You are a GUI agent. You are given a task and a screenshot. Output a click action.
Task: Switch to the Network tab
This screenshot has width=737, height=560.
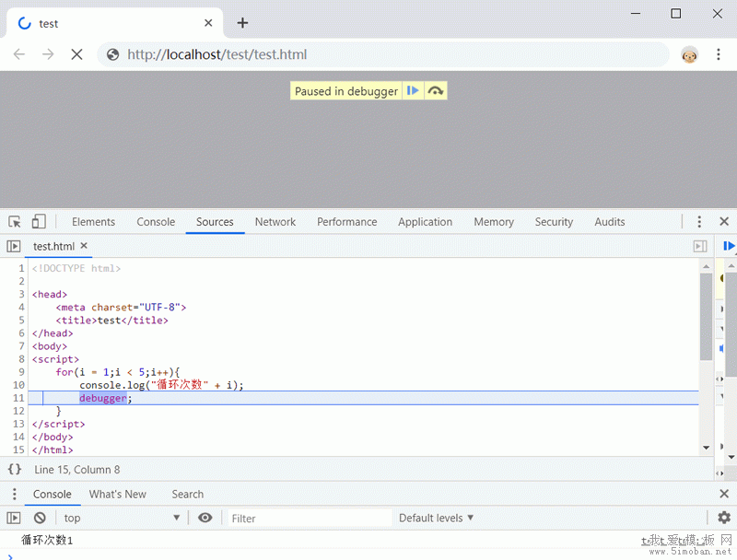275,222
